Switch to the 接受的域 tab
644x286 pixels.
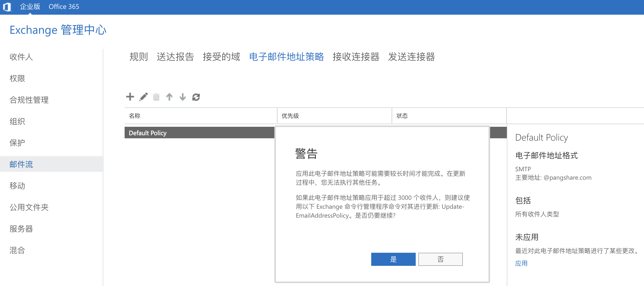(221, 57)
